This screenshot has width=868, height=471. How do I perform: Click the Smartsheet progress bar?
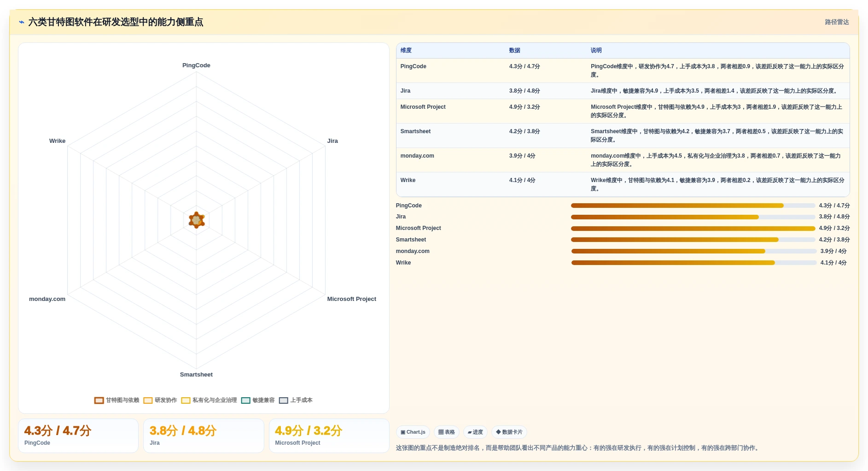click(693, 240)
